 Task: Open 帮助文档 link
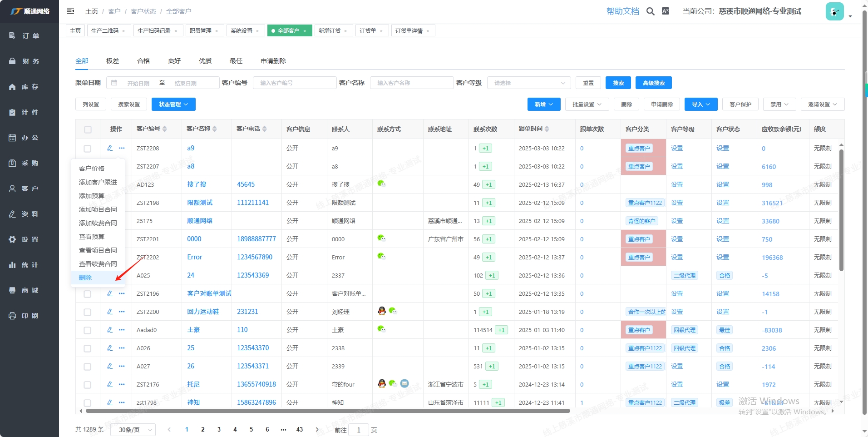(x=623, y=11)
